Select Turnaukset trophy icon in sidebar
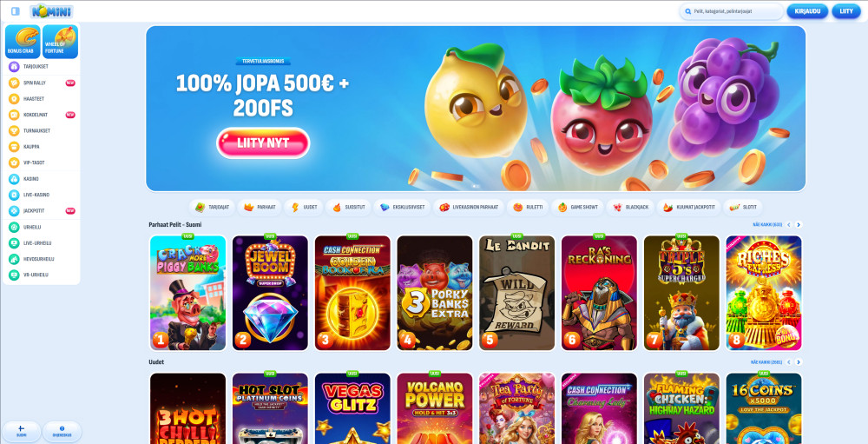Screen dimensions: 868x444 [14, 131]
